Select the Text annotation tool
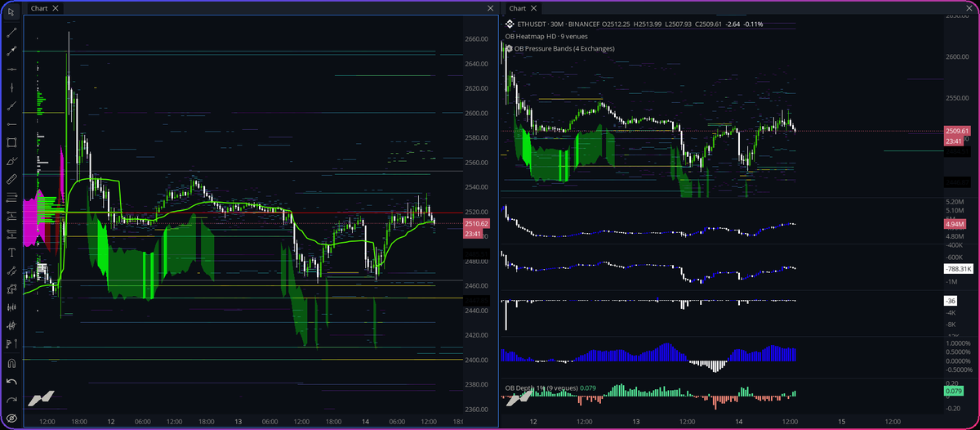The image size is (980, 430). (x=11, y=253)
